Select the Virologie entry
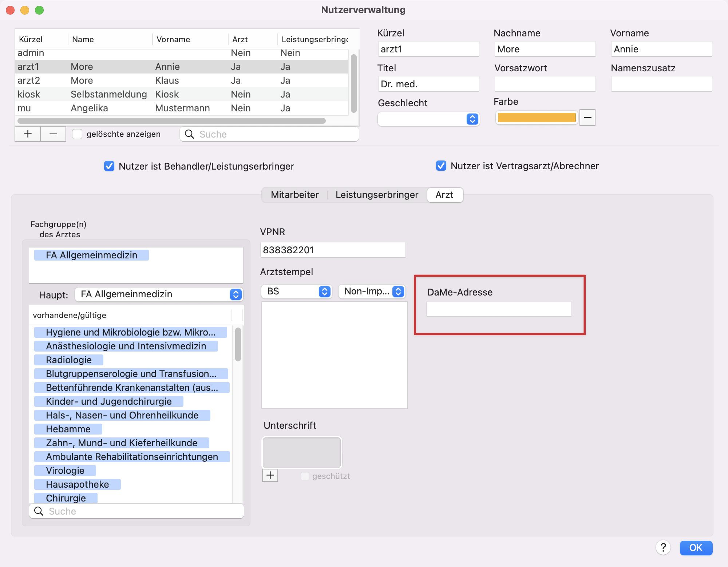The width and height of the screenshot is (728, 567). (x=65, y=471)
